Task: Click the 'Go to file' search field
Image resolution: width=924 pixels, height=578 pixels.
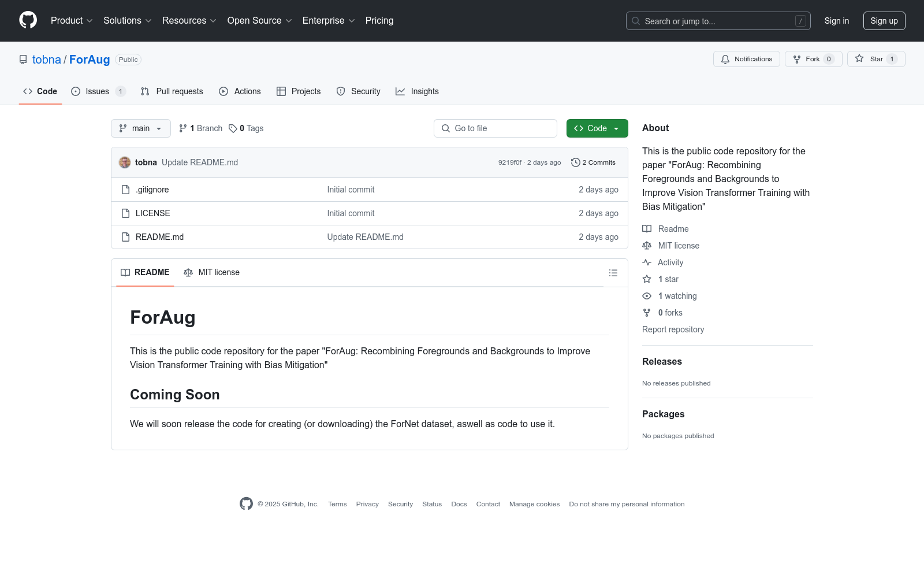Action: (x=495, y=128)
